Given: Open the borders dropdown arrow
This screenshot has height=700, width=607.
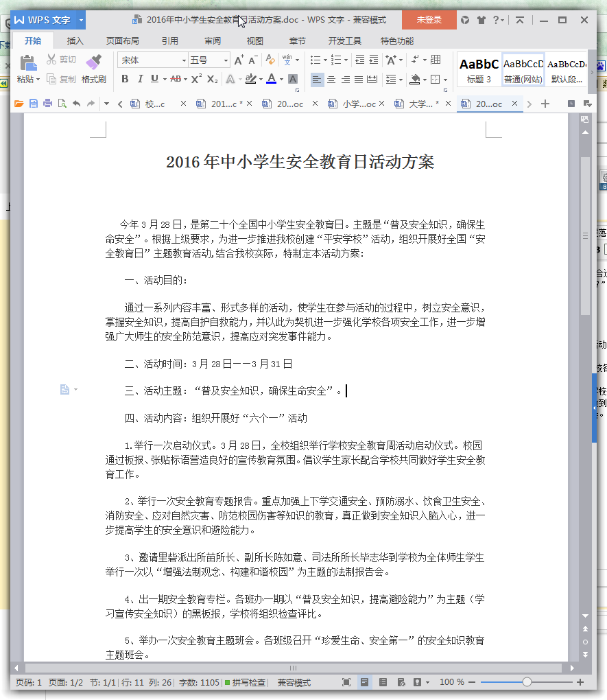Looking at the screenshot, I should pyautogui.click(x=445, y=80).
